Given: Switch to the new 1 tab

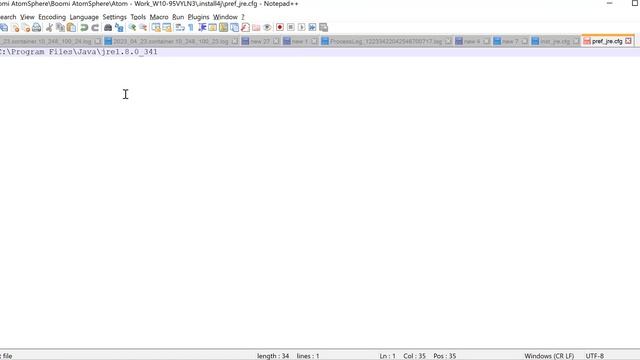Looking at the screenshot, I should (300, 41).
